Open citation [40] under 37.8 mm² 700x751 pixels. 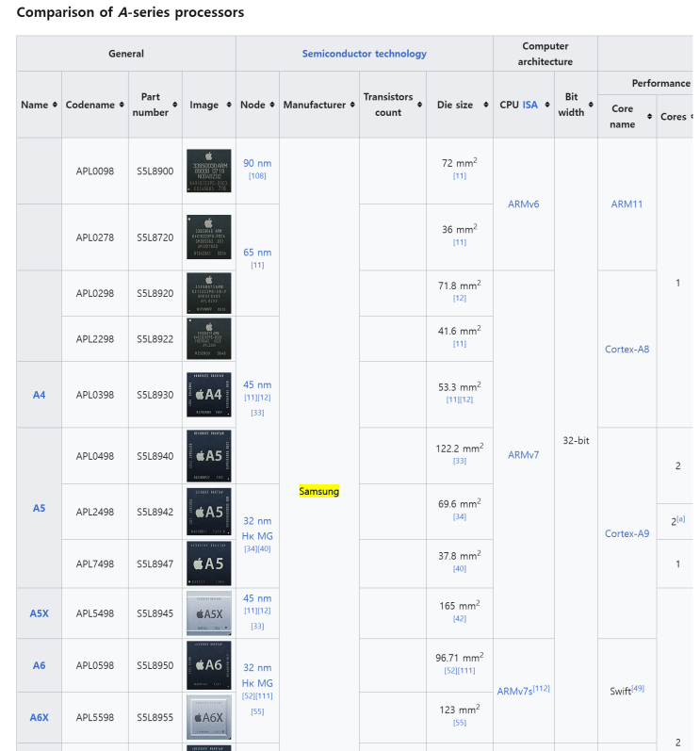[x=460, y=568]
